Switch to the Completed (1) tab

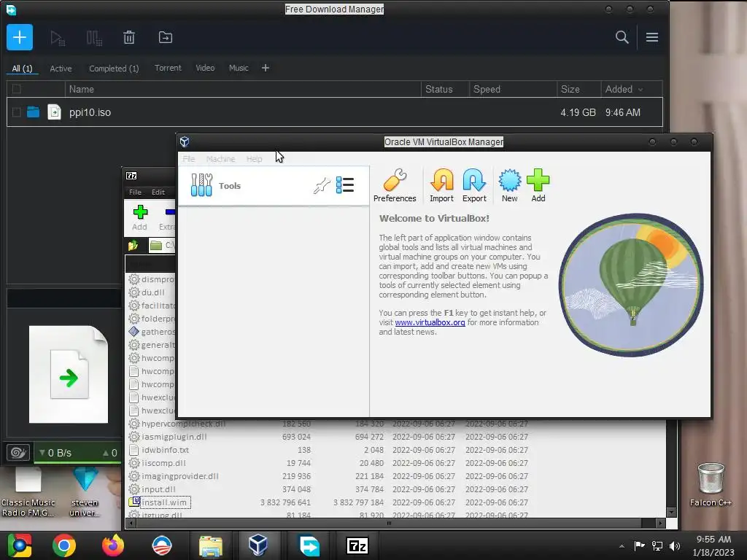pyautogui.click(x=114, y=69)
